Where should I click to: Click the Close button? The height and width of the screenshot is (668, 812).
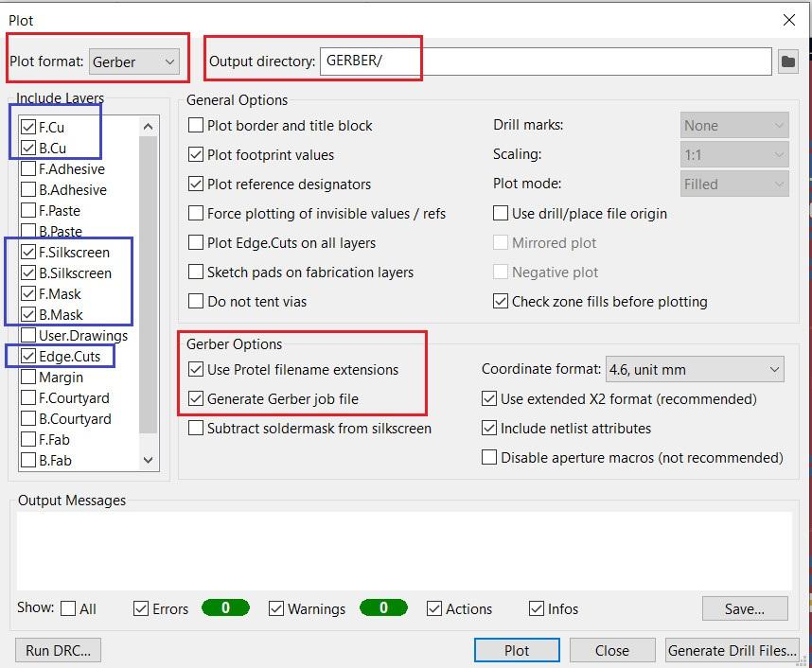[612, 650]
